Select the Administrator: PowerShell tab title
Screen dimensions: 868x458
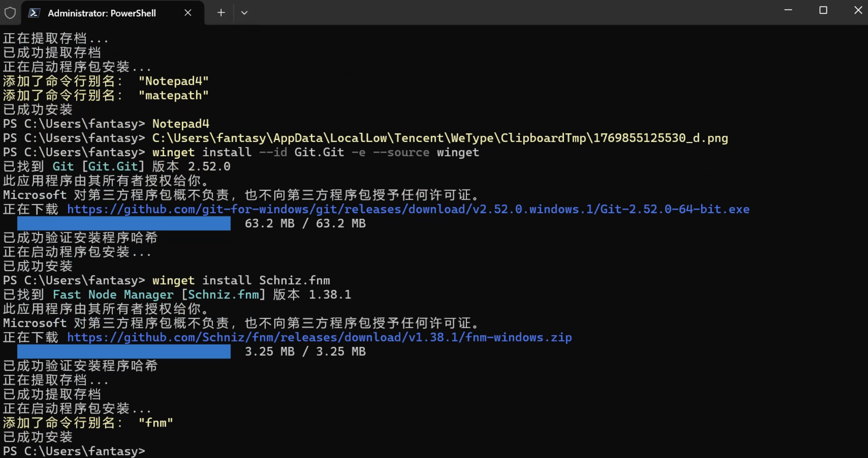pos(102,13)
